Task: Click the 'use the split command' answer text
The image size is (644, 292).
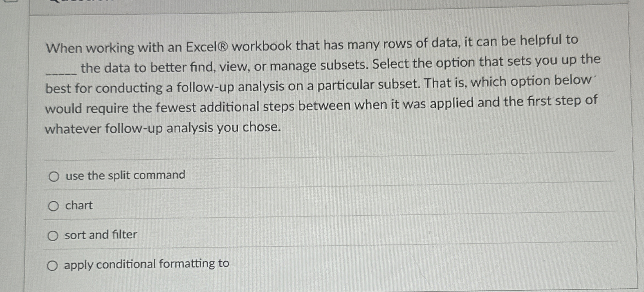Action: pyautogui.click(x=125, y=175)
